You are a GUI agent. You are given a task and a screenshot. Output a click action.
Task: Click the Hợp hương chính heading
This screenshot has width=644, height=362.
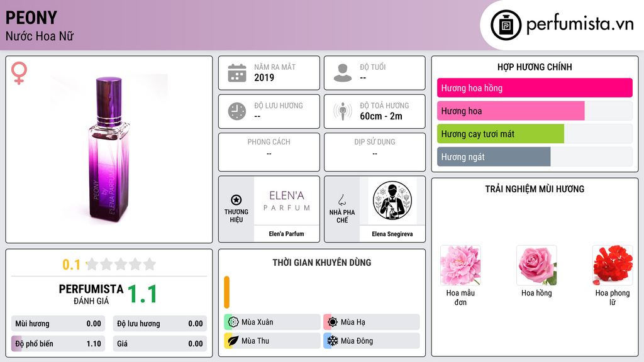coord(535,67)
